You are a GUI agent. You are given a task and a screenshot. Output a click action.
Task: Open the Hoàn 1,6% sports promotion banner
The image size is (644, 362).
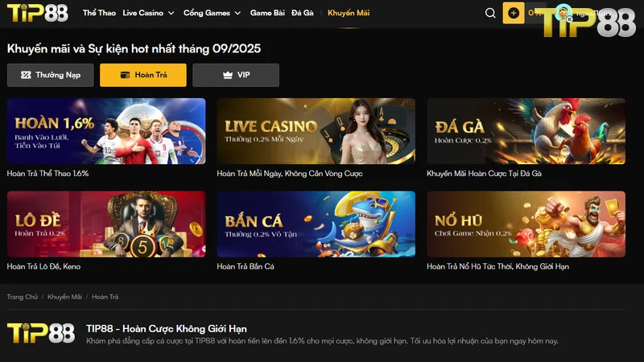(x=106, y=131)
